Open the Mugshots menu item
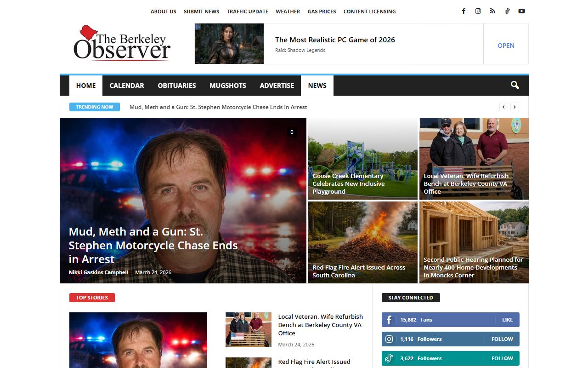This screenshot has height=368, width=588. 228,86
